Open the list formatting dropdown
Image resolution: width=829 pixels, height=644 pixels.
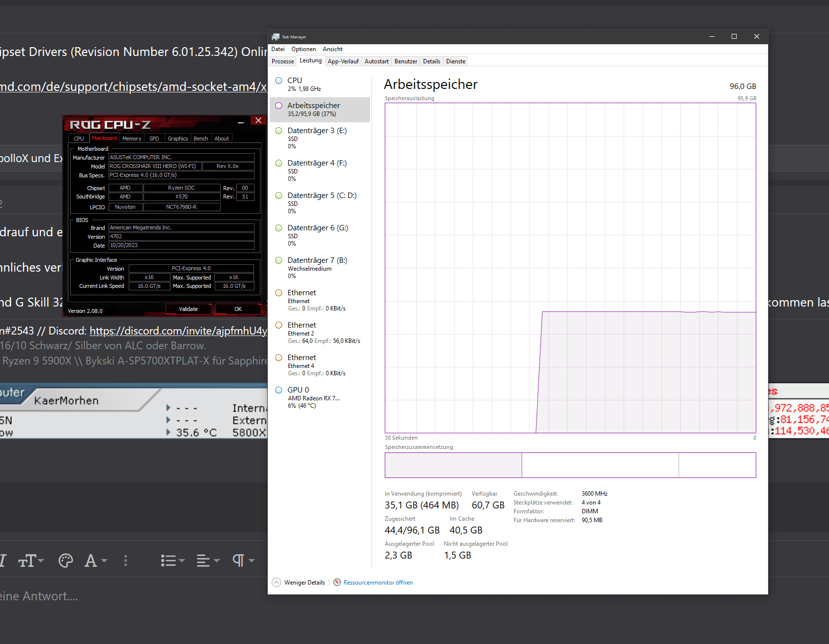(x=172, y=560)
